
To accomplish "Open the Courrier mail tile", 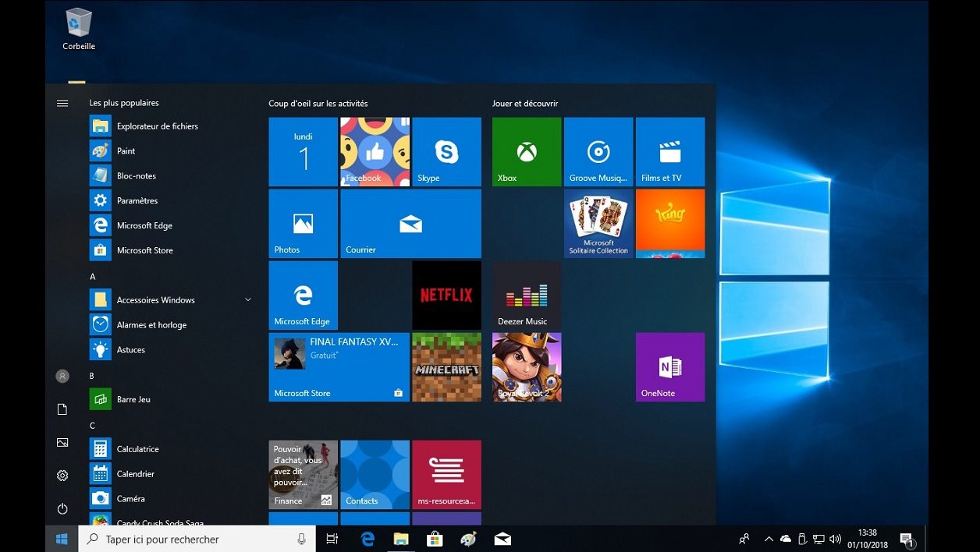I will click(x=411, y=224).
